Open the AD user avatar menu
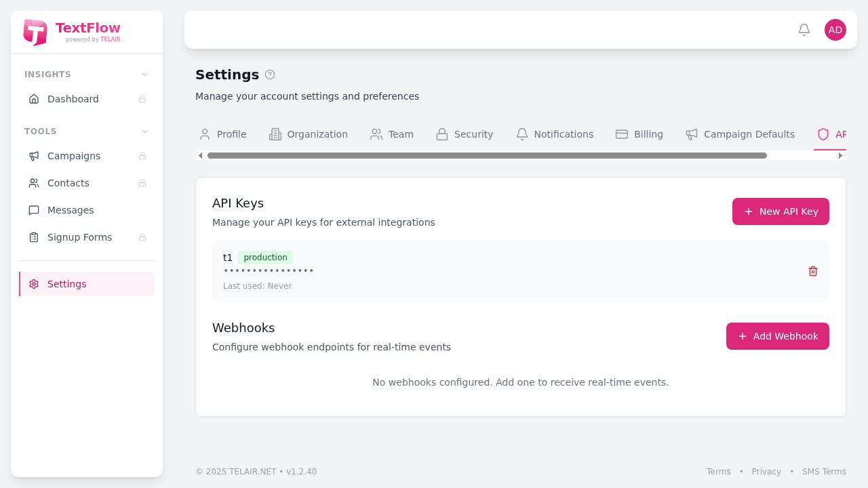This screenshot has width=868, height=488. (x=835, y=30)
